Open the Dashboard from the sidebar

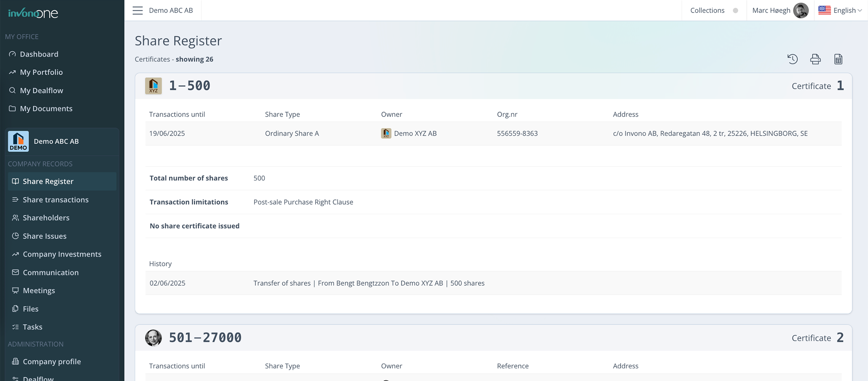tap(39, 54)
